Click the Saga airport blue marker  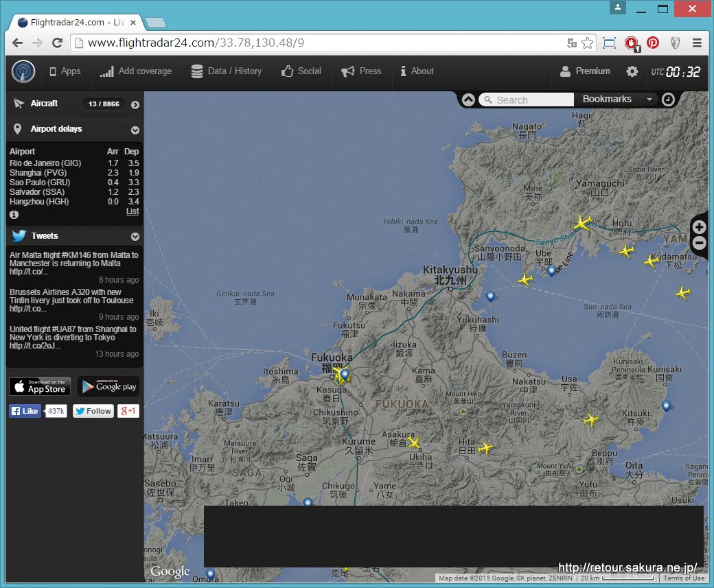[x=308, y=502]
